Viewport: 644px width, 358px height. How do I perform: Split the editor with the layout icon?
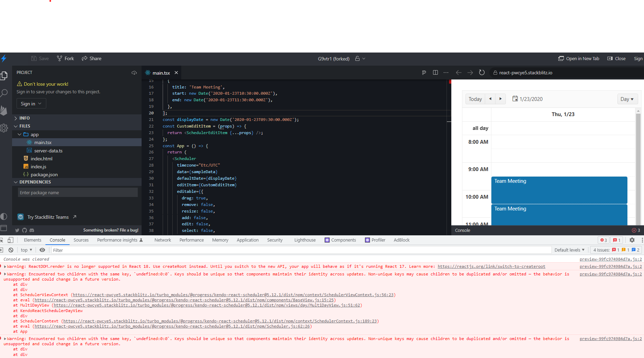pyautogui.click(x=435, y=73)
